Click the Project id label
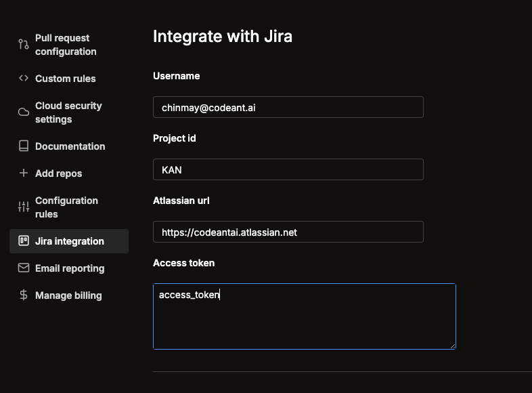The height and width of the screenshot is (393, 532). pyautogui.click(x=175, y=138)
